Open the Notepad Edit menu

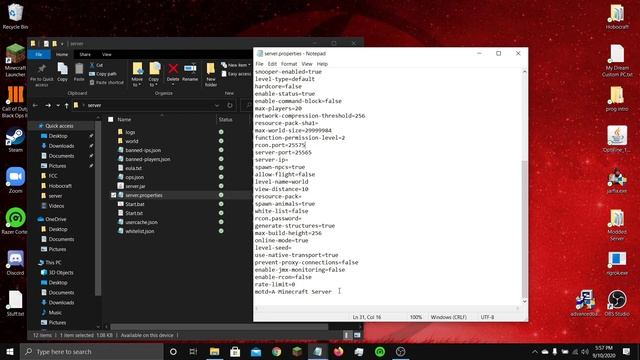[272, 64]
